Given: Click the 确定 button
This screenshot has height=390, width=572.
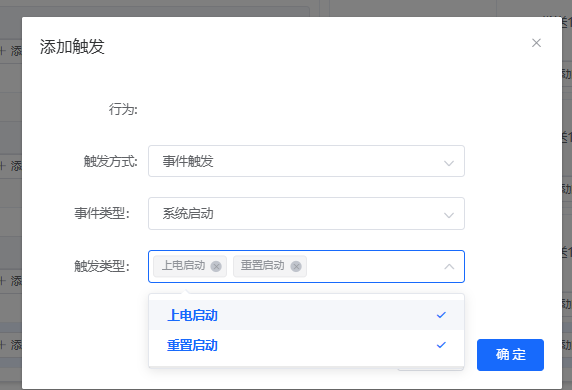Looking at the screenshot, I should click(x=510, y=355).
